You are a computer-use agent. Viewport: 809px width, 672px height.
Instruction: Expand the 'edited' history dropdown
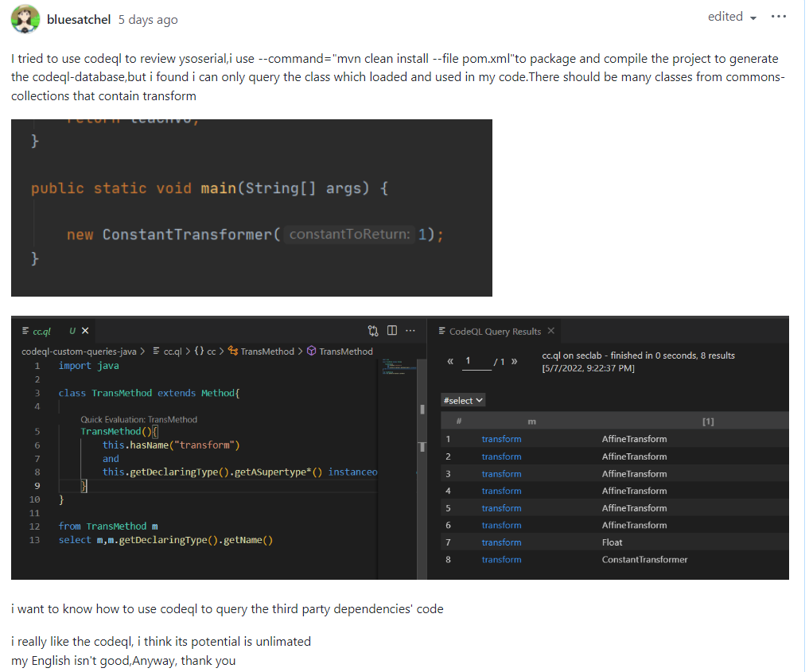click(732, 17)
